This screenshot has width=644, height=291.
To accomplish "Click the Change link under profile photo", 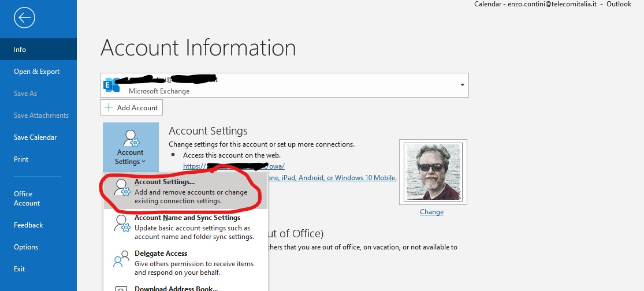I will (x=431, y=212).
